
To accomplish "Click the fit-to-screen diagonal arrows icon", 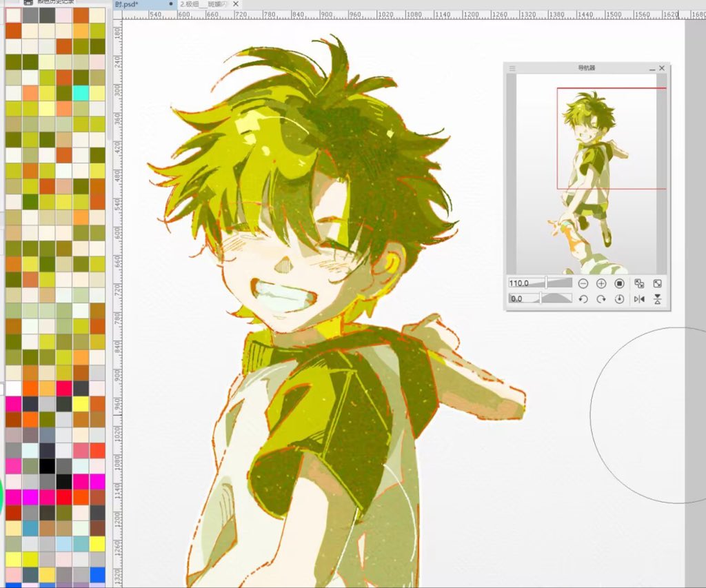I will tap(657, 283).
